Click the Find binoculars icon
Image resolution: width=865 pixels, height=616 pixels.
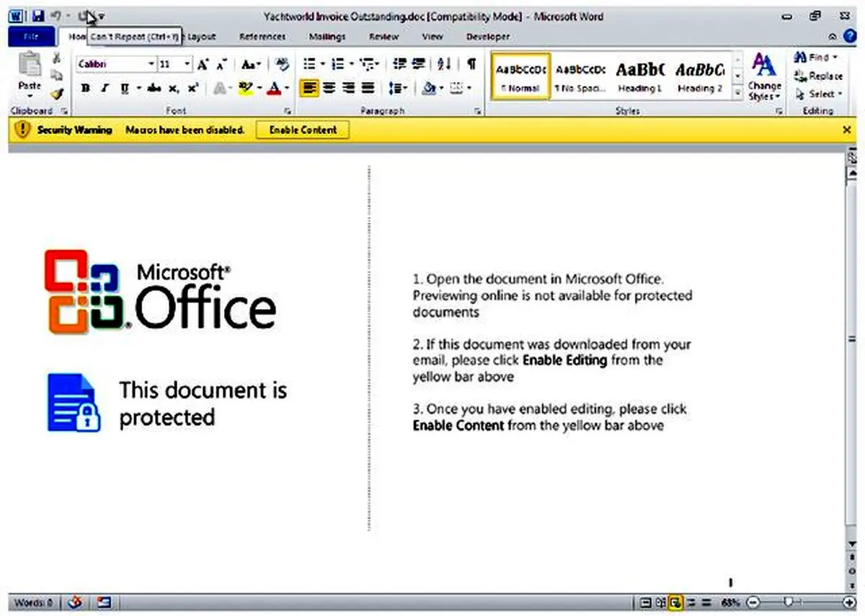point(799,58)
